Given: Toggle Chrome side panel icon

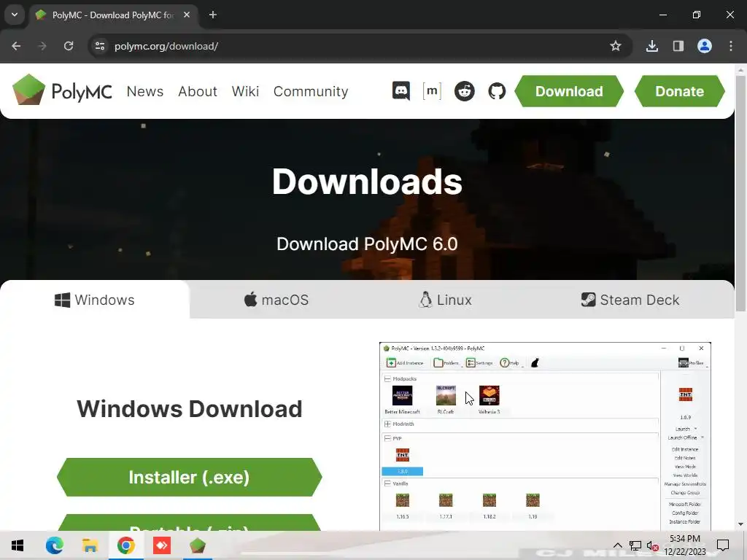Looking at the screenshot, I should pos(678,46).
